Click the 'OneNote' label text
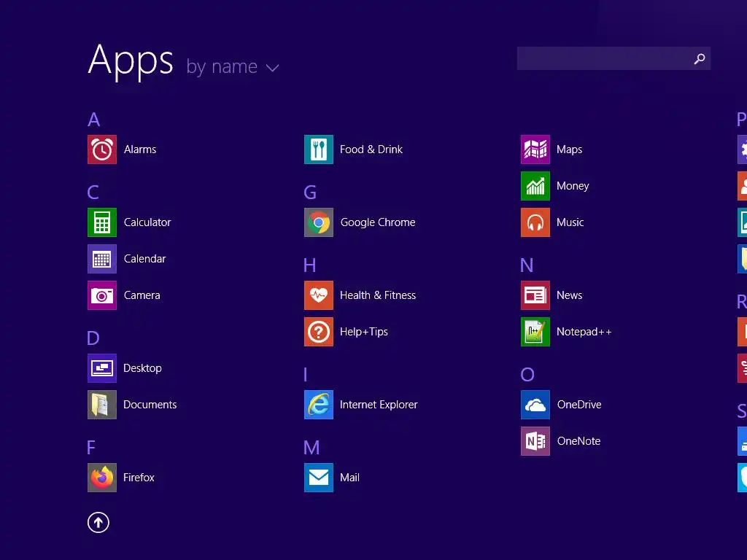 [578, 441]
